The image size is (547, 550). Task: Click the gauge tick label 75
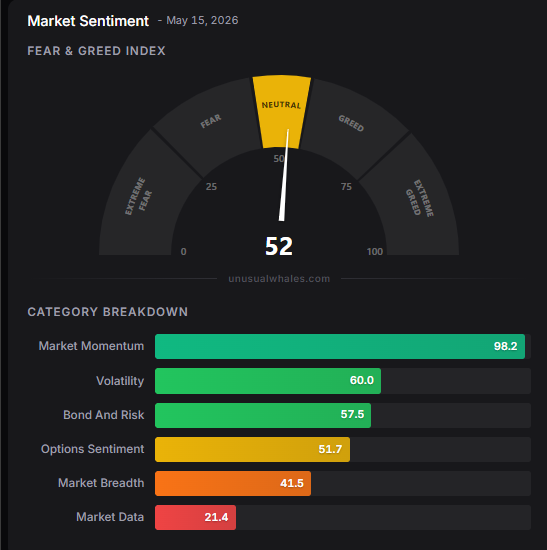(346, 187)
